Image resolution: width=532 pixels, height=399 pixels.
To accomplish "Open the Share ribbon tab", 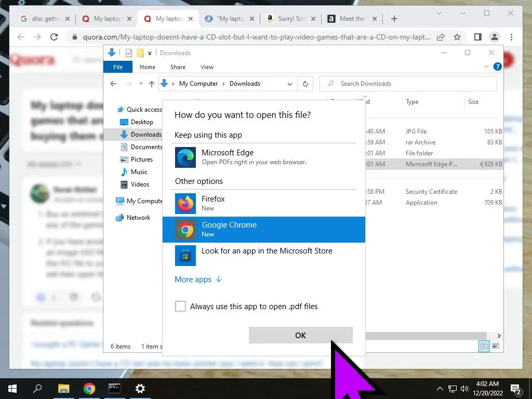I will point(178,67).
